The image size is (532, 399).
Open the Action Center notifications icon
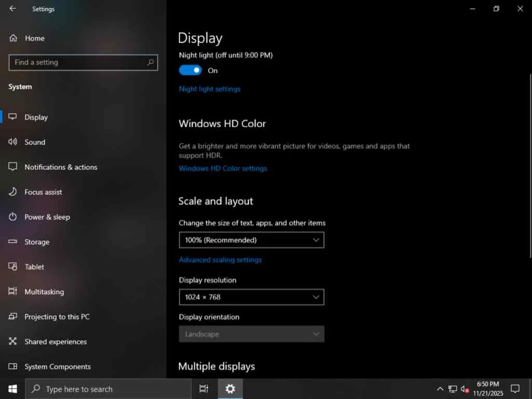(x=515, y=389)
